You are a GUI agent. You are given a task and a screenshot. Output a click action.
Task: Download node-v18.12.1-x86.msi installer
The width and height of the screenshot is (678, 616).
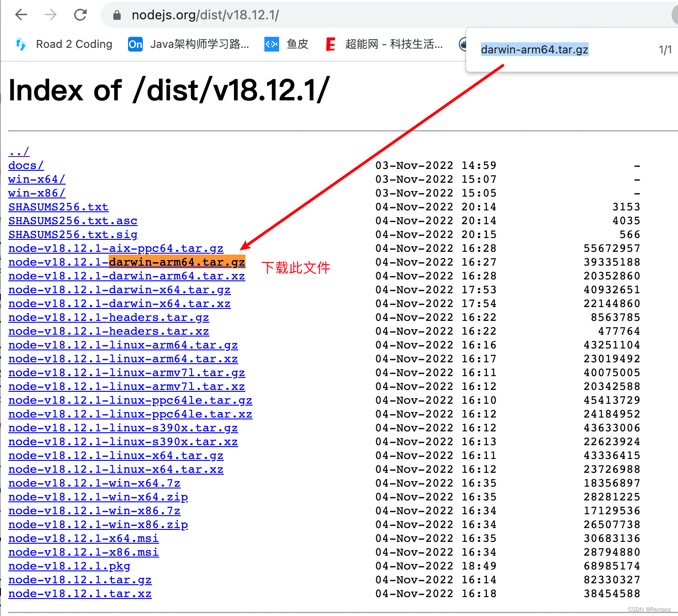(84, 552)
